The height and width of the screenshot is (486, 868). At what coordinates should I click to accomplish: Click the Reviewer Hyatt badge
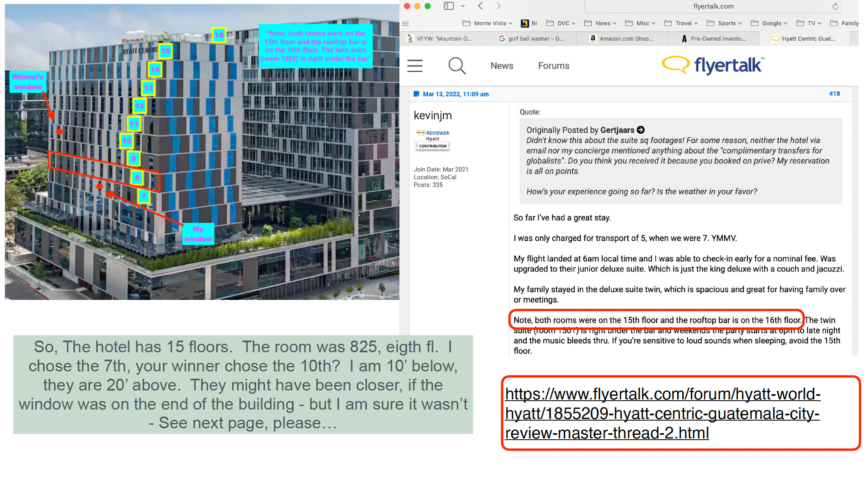[x=433, y=135]
